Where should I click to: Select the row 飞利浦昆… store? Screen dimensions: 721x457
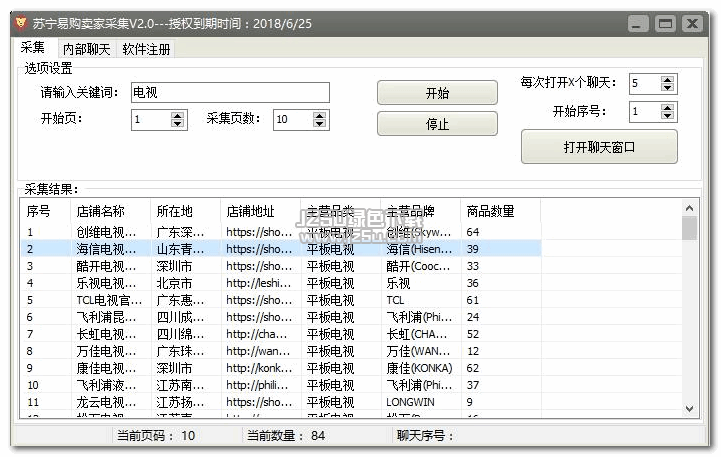coord(280,317)
